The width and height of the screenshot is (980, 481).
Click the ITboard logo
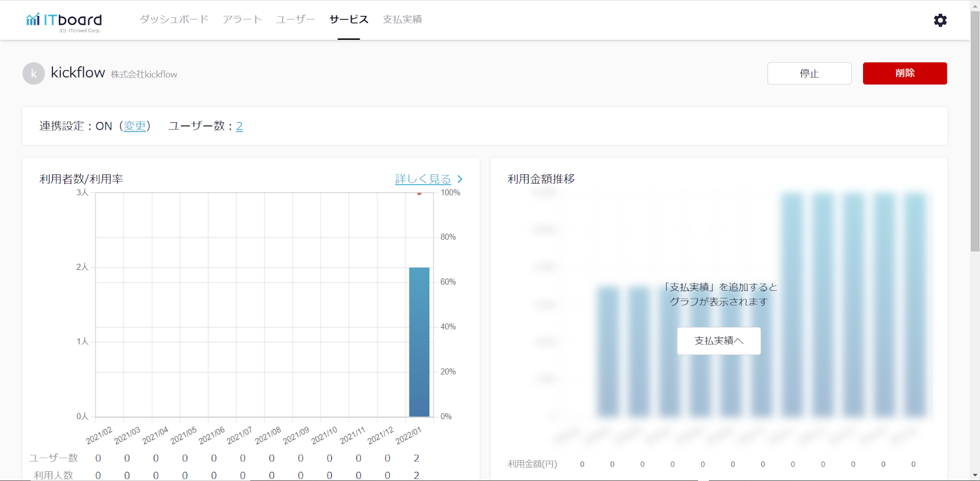(x=64, y=21)
